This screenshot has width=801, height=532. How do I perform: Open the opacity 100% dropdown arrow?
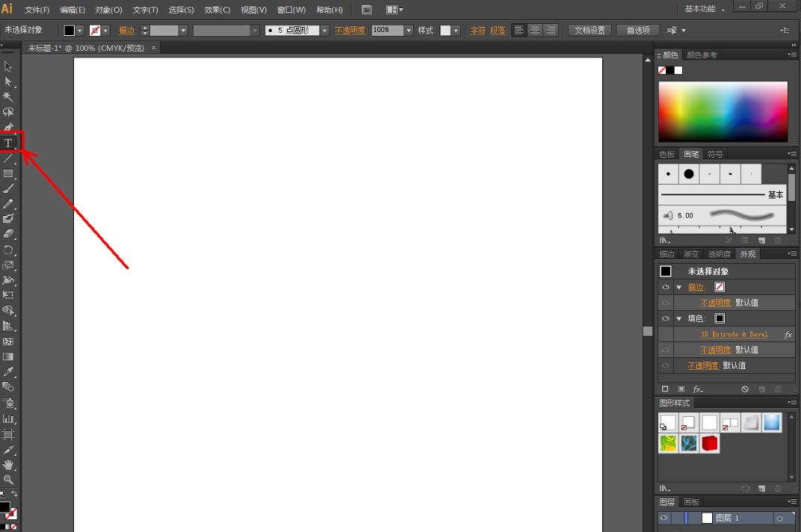click(409, 31)
